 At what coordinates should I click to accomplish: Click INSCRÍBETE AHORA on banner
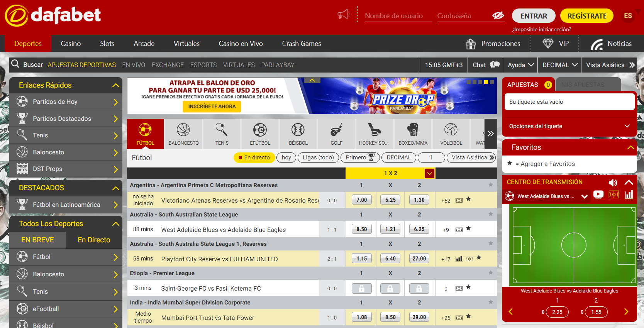click(212, 107)
